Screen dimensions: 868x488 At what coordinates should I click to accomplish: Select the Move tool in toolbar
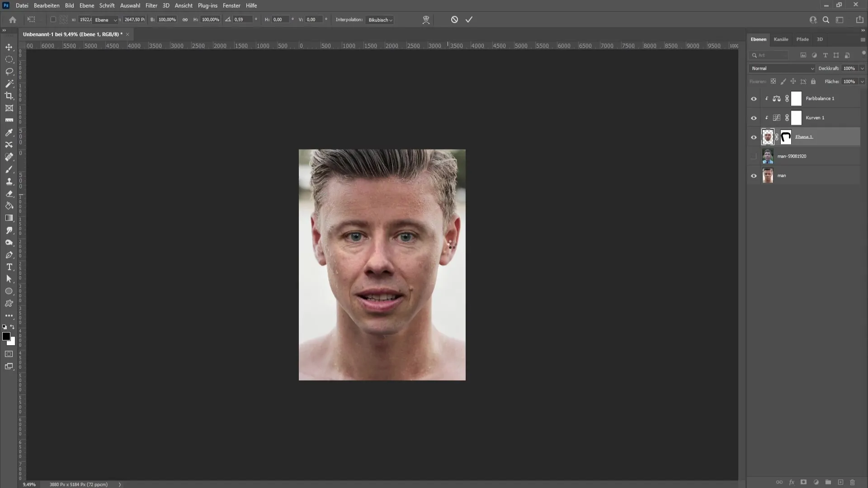click(9, 47)
